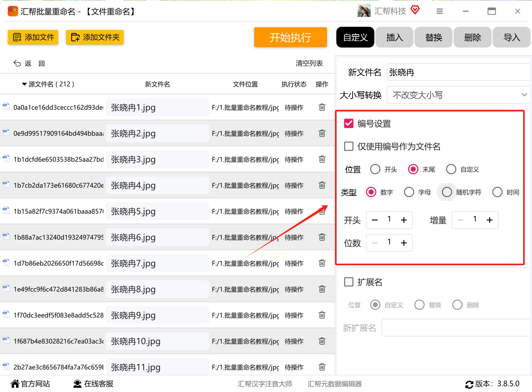Click version refresh icon at bottom right

(469, 384)
